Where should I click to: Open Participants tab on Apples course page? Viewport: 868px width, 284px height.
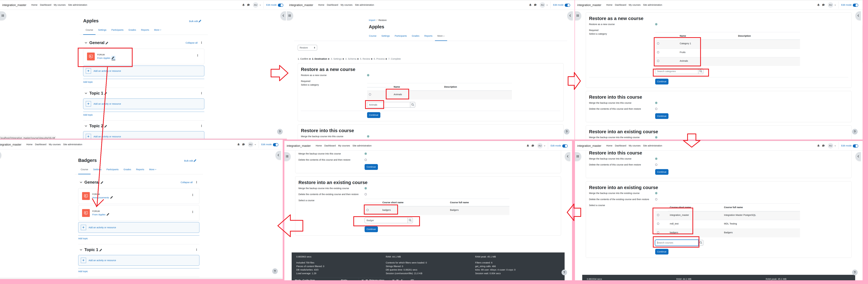117,30
